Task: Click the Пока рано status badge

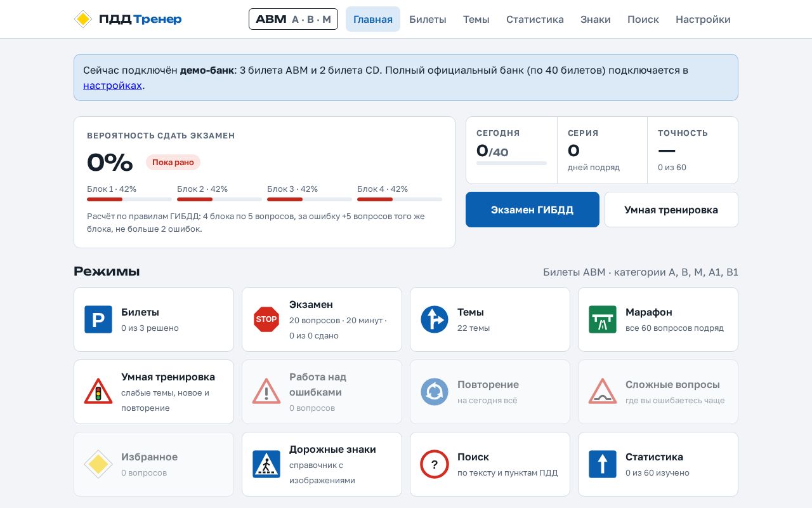Action: pyautogui.click(x=173, y=163)
